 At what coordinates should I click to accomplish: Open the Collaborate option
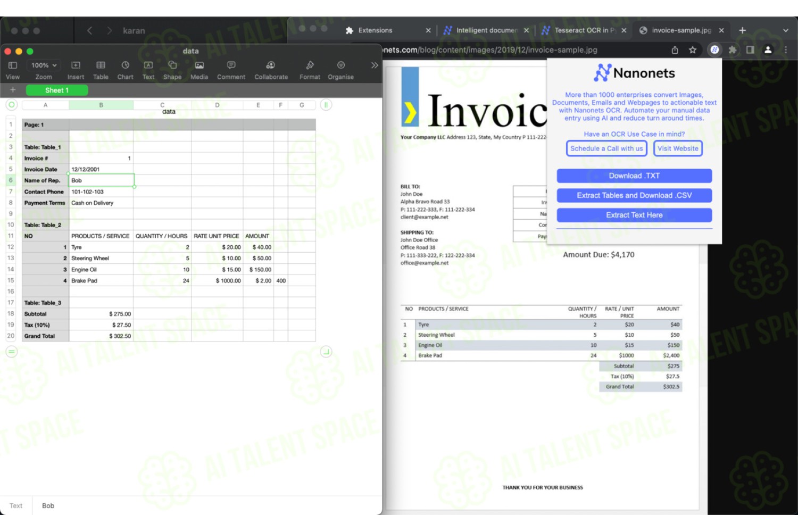tap(271, 70)
